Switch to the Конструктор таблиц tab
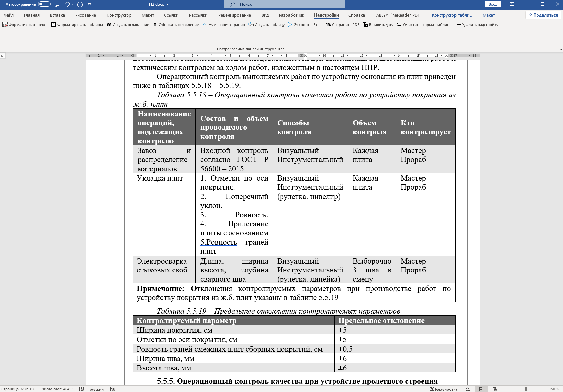This screenshot has height=392, width=563. [451, 15]
